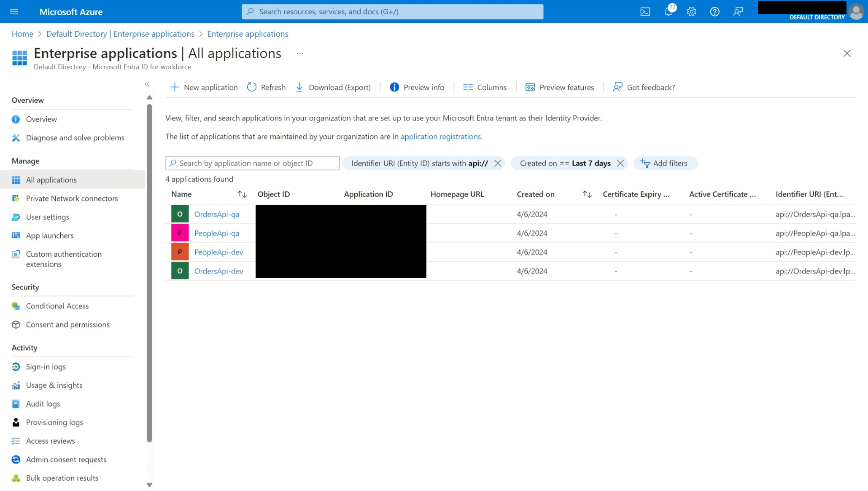This screenshot has width=868, height=491.
Task: Open the OrdersApi-dev application
Action: click(218, 271)
